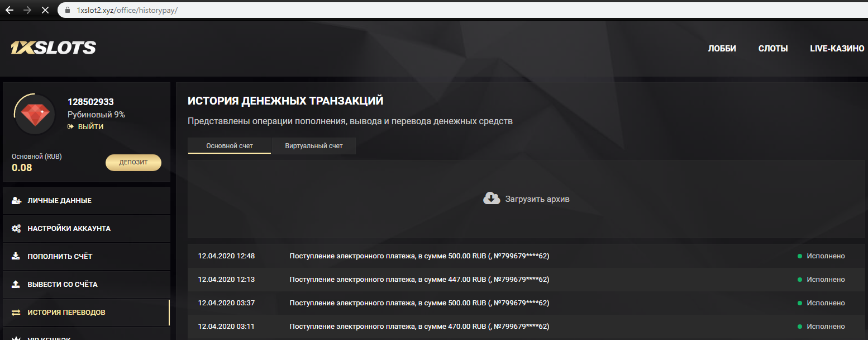Open НАСТРОЙКИ АККАУНТА in the sidebar
The width and height of the screenshot is (868, 340).
(x=87, y=229)
